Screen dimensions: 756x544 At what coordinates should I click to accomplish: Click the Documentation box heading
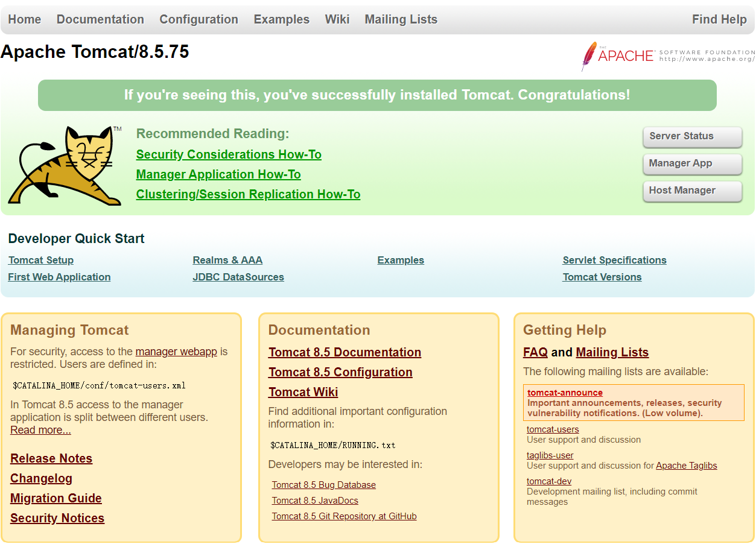pyautogui.click(x=319, y=331)
